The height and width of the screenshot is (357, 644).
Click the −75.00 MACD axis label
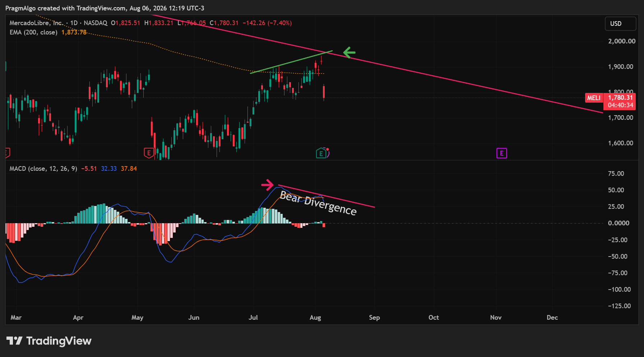coord(618,273)
